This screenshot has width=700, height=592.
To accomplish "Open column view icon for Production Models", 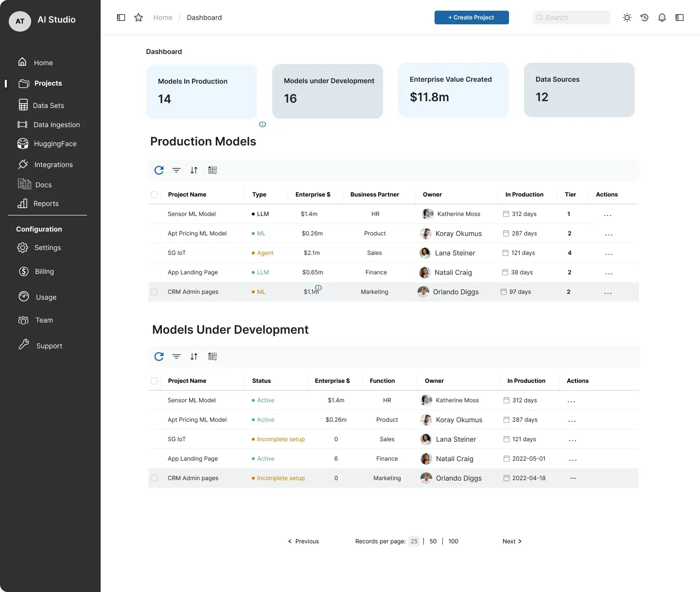I will (212, 170).
